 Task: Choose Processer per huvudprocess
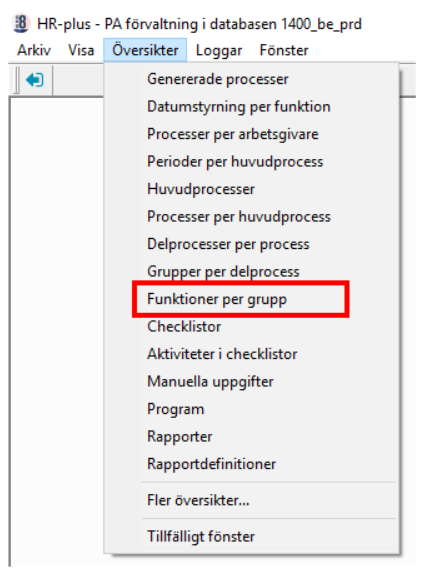click(252, 217)
